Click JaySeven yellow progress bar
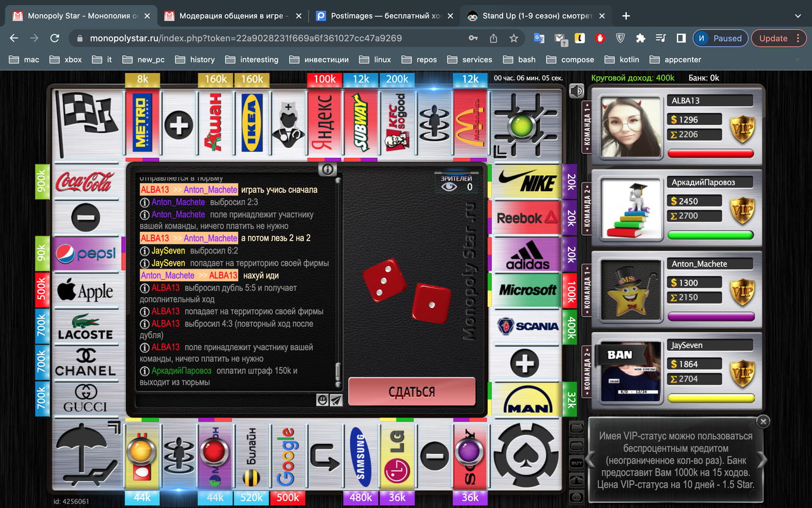 (x=710, y=398)
